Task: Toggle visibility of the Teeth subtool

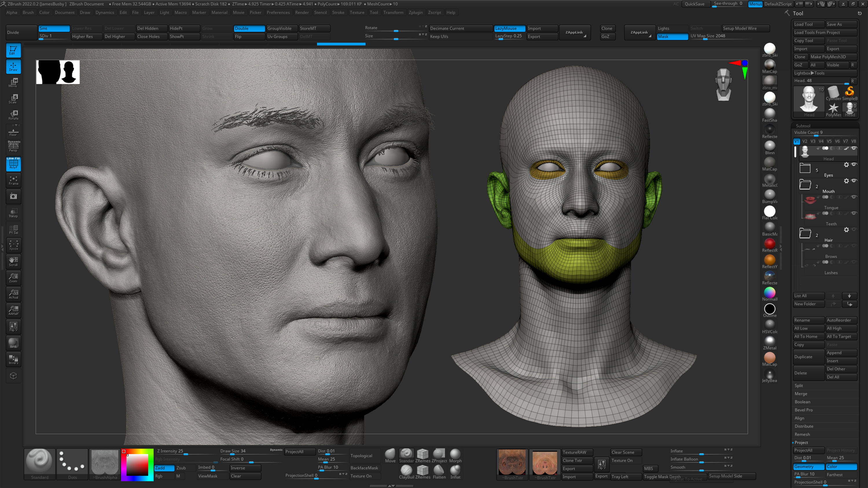Action: point(854,213)
